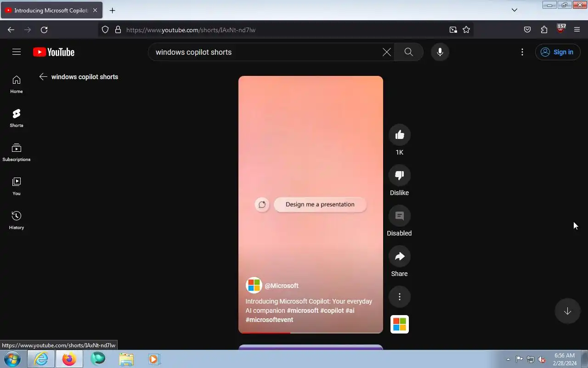Click the #ai hashtag

350,310
